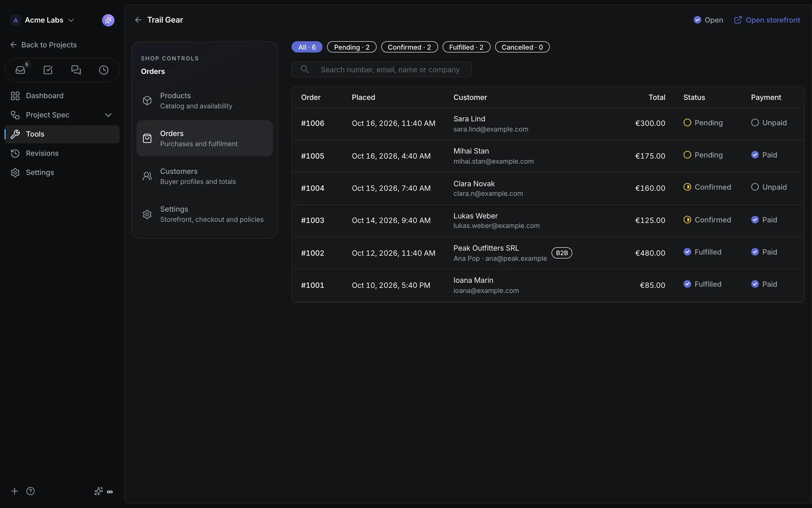
Task: Click the plus icon at sidebar bottom
Action: pyautogui.click(x=14, y=491)
